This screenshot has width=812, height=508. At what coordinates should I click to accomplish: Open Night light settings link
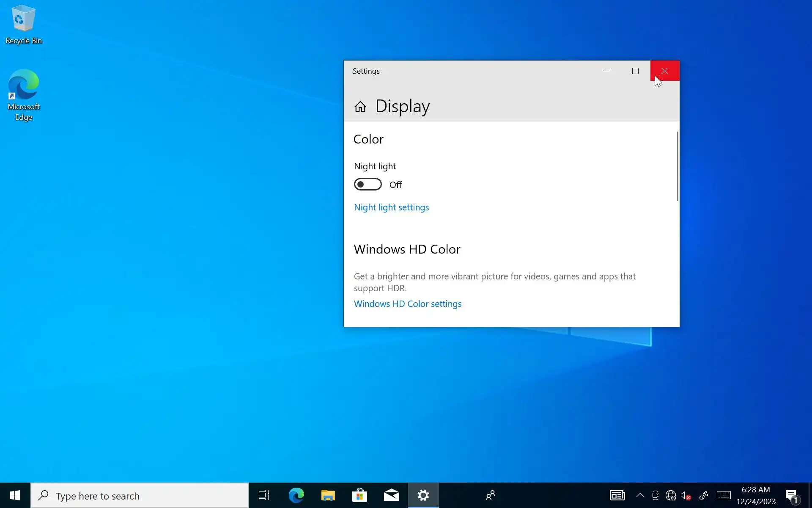[x=391, y=207]
